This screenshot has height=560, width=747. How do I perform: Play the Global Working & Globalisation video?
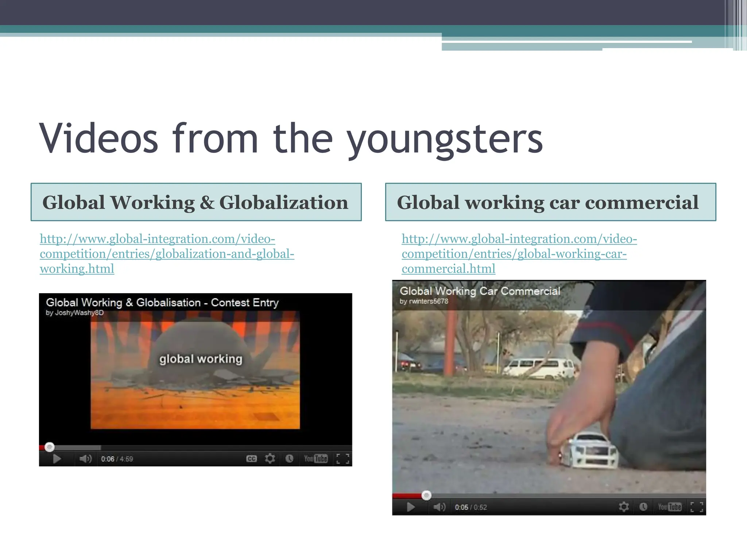57,459
